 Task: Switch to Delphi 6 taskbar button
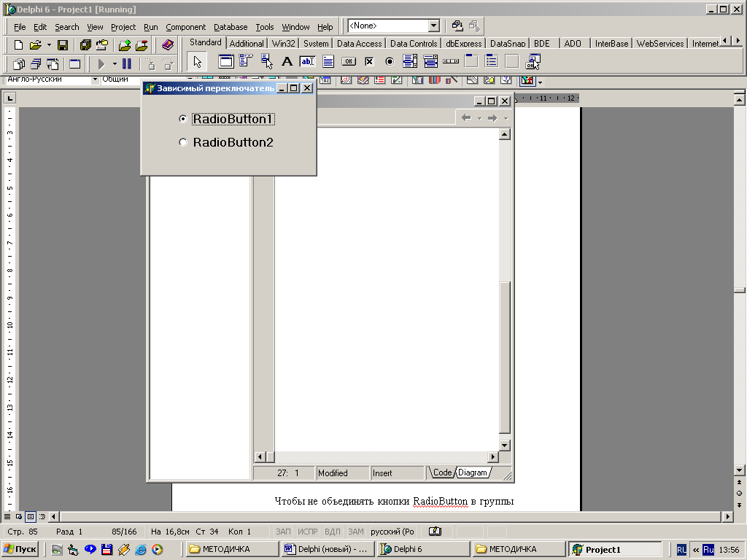[x=423, y=549]
